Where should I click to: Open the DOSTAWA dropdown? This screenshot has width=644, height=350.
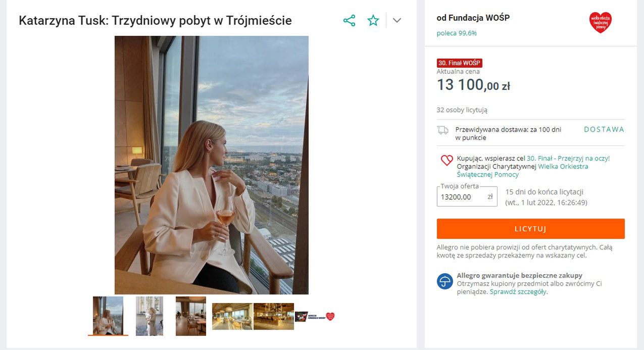(604, 129)
